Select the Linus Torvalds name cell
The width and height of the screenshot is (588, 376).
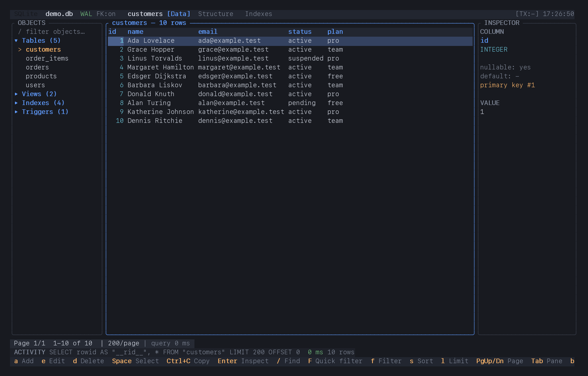pos(155,58)
